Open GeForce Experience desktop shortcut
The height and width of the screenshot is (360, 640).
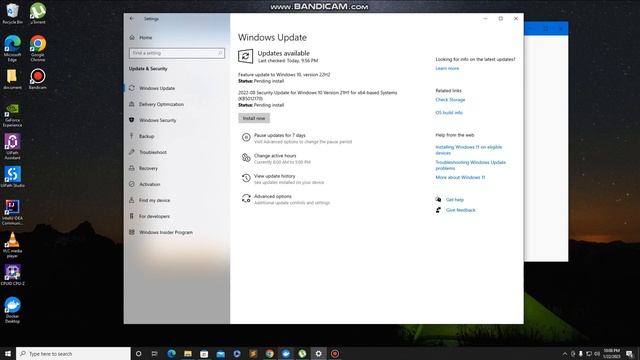pos(12,114)
